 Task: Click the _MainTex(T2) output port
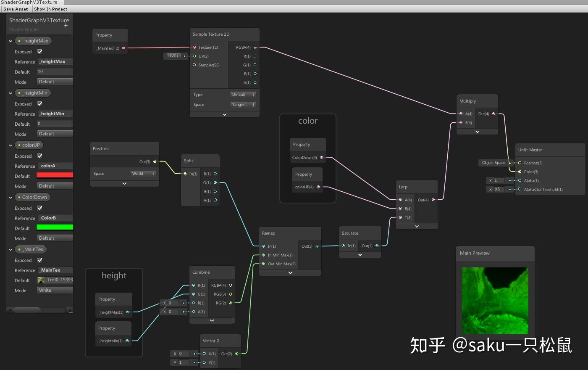pyautogui.click(x=123, y=48)
